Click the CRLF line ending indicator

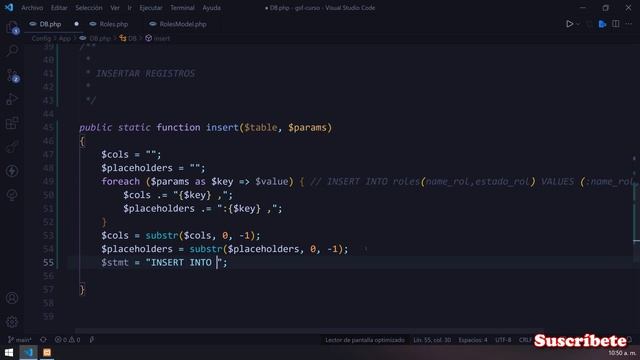(x=525, y=340)
